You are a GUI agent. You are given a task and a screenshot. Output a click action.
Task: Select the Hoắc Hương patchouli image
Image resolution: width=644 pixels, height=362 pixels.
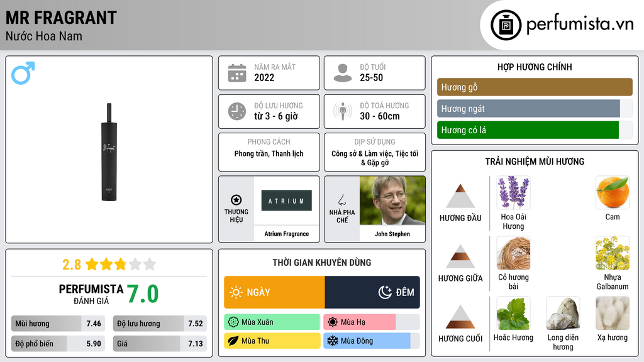[x=513, y=313]
